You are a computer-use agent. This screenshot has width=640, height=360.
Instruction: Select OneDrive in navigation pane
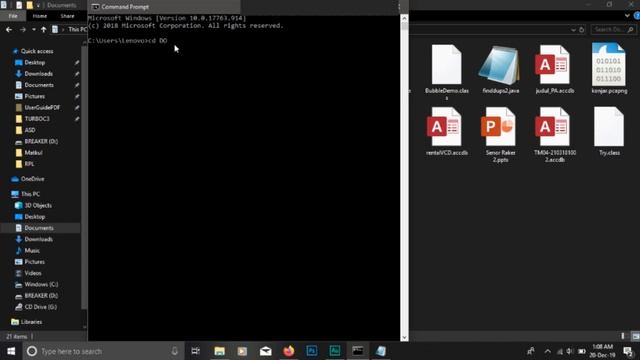(x=32, y=179)
